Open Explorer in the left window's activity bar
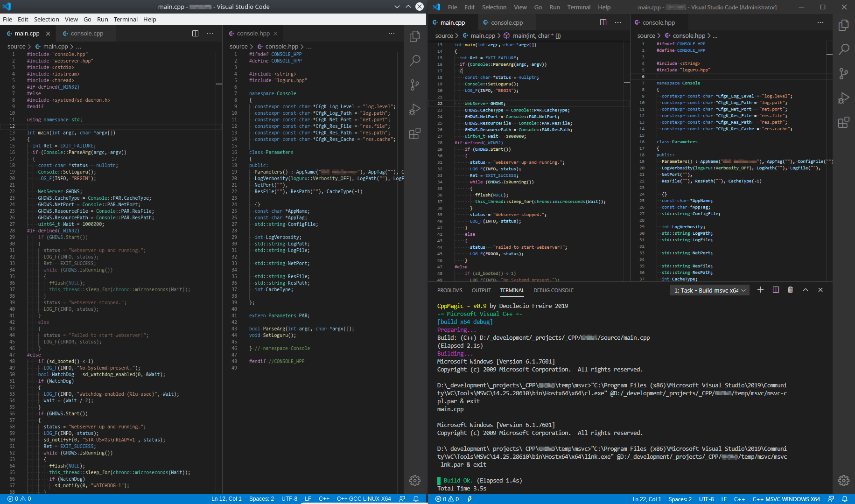Image resolution: width=855 pixels, height=504 pixels. [414, 36]
